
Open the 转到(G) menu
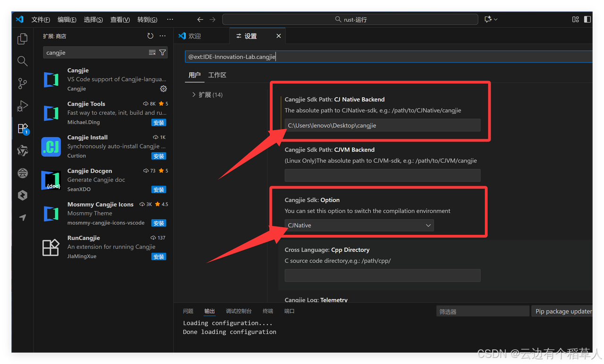click(x=147, y=19)
